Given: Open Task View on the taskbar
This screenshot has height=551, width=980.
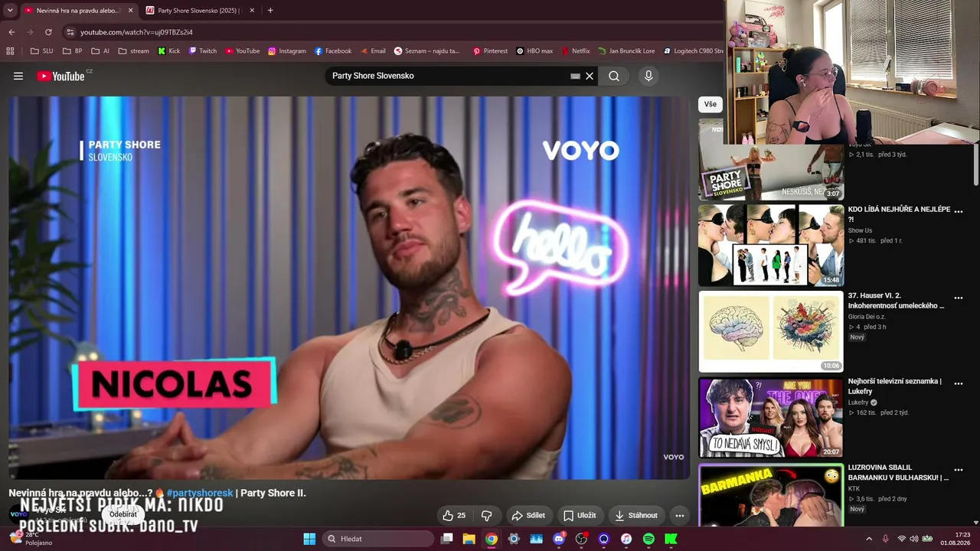Looking at the screenshot, I should click(x=447, y=539).
